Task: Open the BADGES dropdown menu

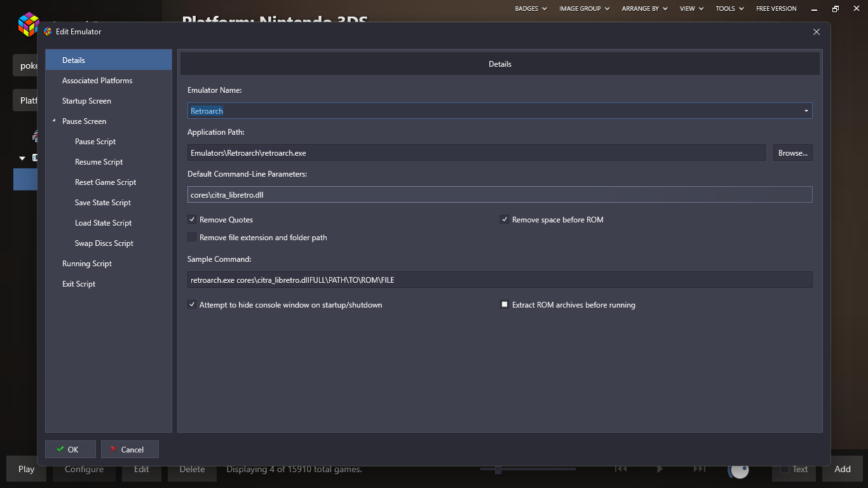Action: (531, 8)
